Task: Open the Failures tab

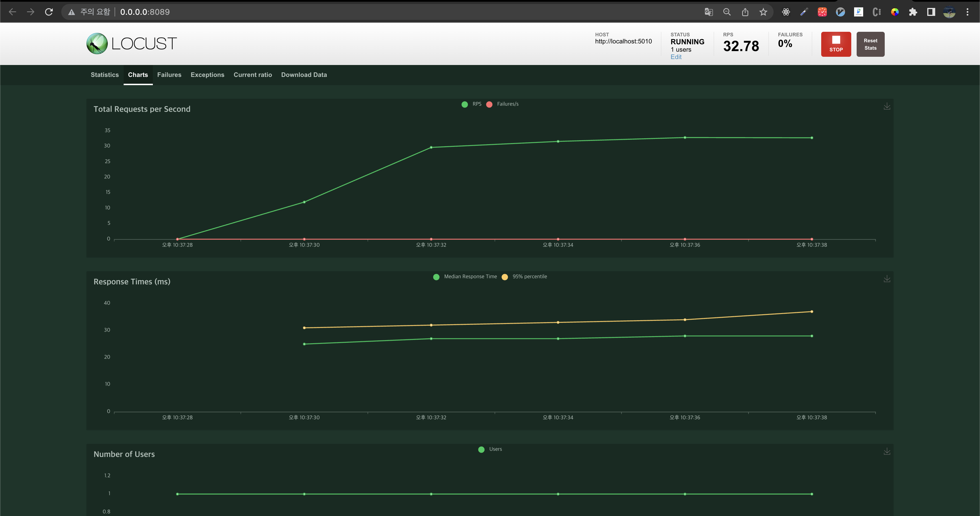Action: pyautogui.click(x=169, y=75)
